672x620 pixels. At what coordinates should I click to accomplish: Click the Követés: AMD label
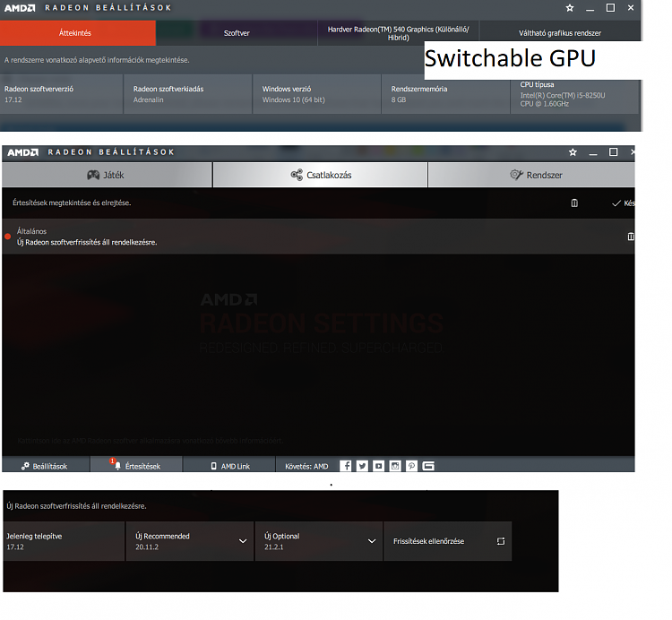[306, 466]
